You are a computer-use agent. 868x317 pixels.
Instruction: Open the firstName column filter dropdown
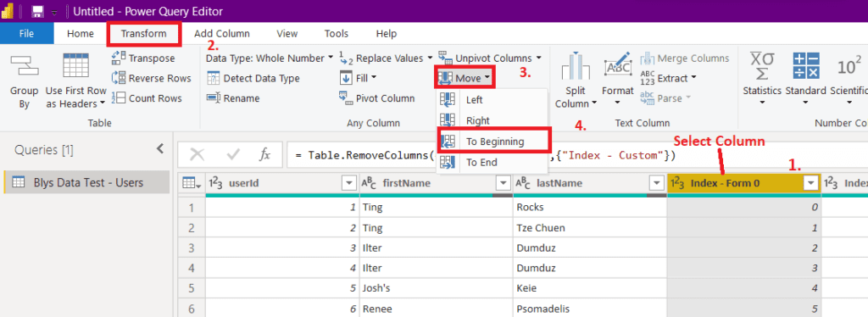click(x=504, y=182)
